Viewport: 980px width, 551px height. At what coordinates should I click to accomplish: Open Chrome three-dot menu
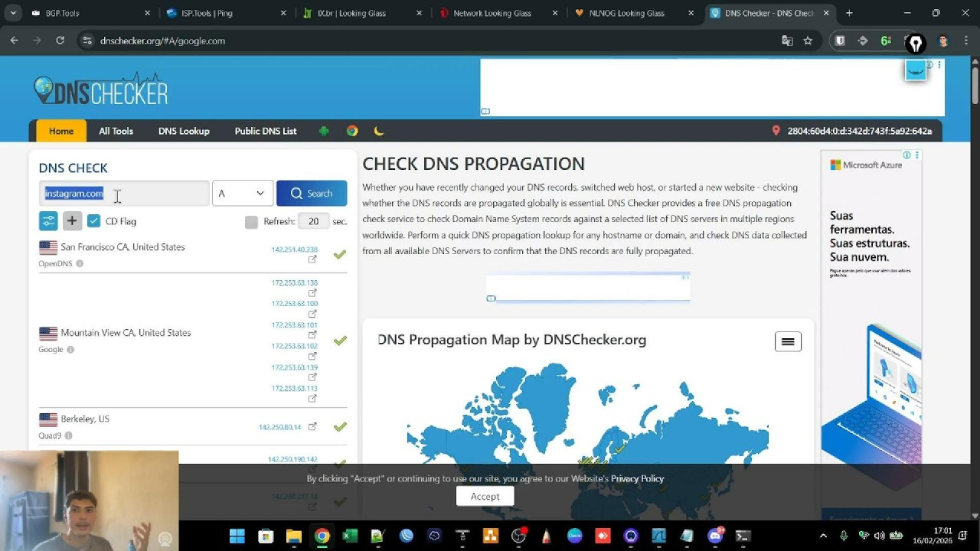click(965, 41)
